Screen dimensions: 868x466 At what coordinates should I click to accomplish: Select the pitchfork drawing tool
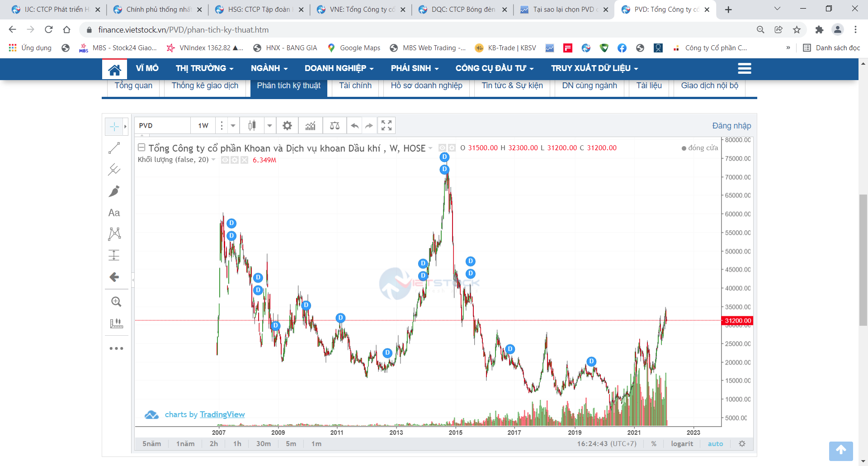click(x=114, y=169)
